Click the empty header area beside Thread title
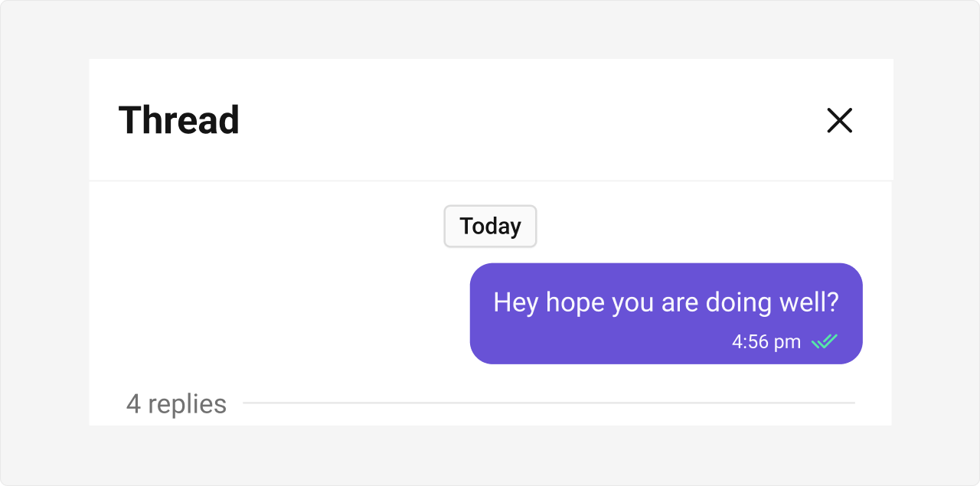This screenshot has width=980, height=486. click(528, 120)
